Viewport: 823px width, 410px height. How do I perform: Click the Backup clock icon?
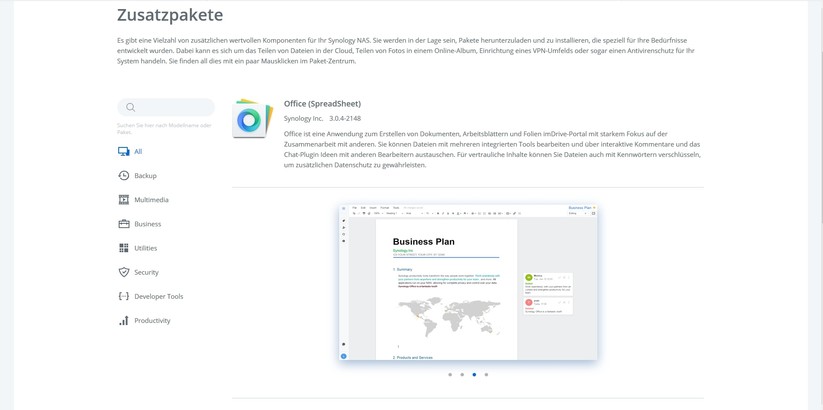123,176
